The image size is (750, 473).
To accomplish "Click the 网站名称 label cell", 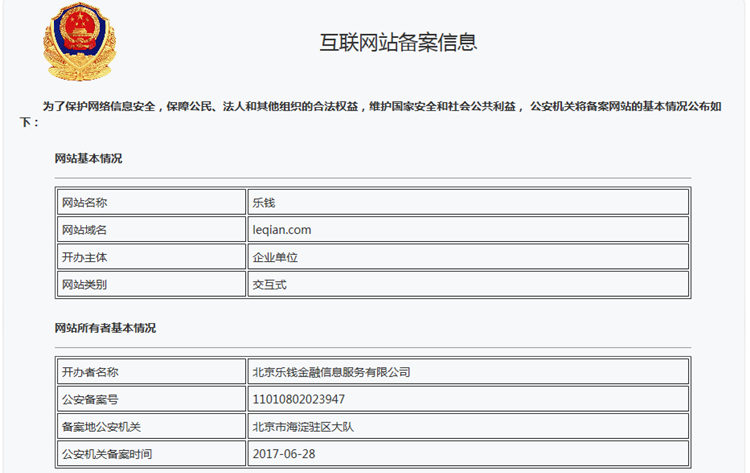I will (84, 202).
